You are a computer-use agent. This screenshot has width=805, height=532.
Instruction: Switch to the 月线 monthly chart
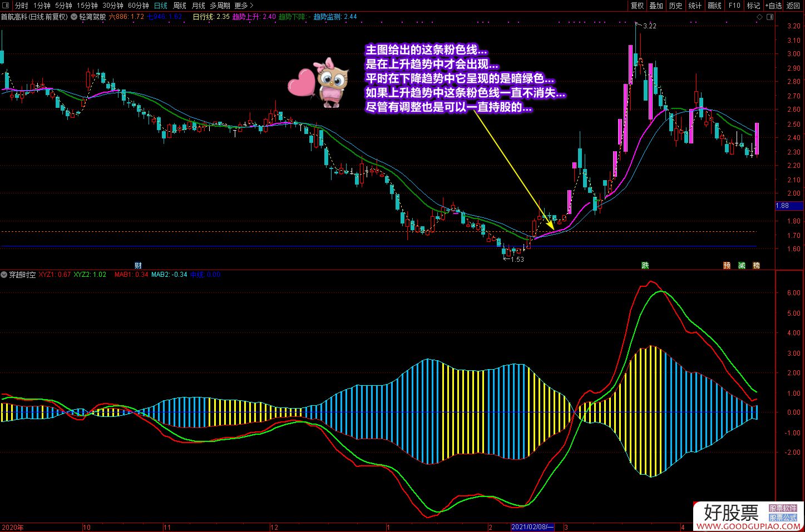(199, 6)
